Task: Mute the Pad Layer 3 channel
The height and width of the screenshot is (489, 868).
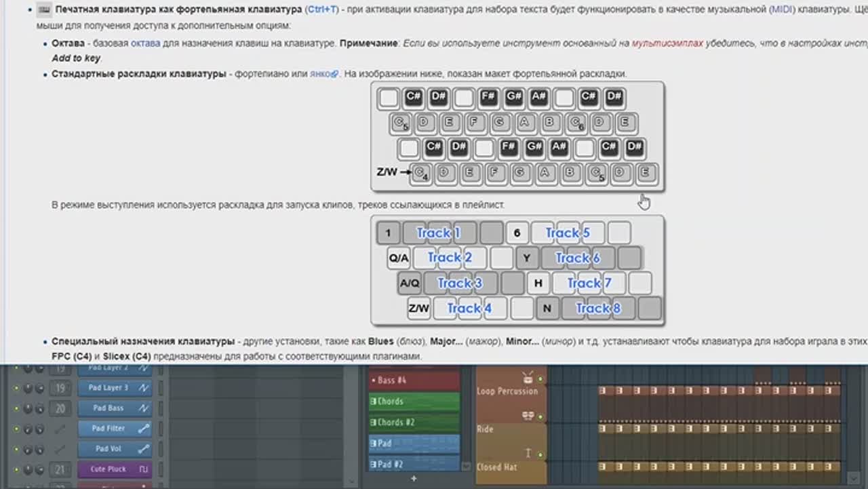Action: (16, 389)
